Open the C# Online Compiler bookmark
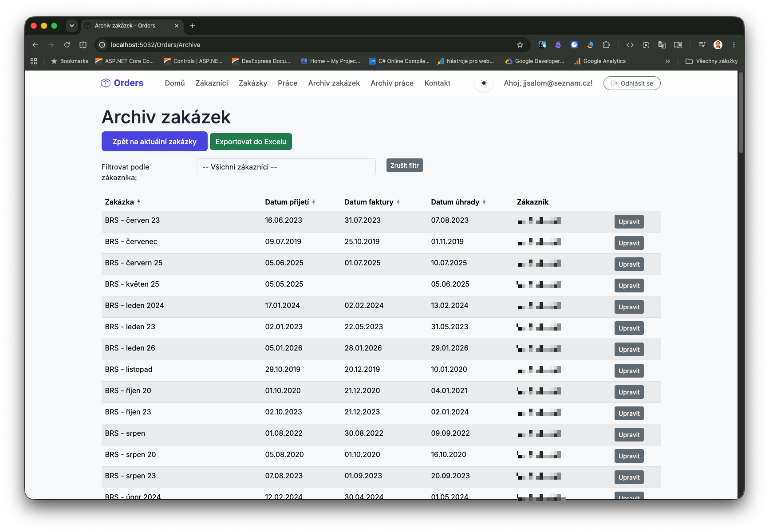This screenshot has width=769, height=532. coord(399,61)
